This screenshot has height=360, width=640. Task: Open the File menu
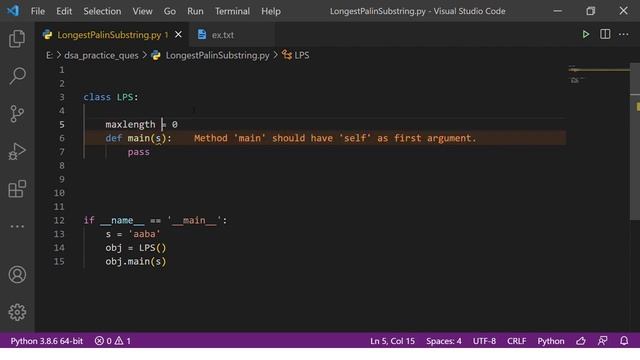(38, 11)
